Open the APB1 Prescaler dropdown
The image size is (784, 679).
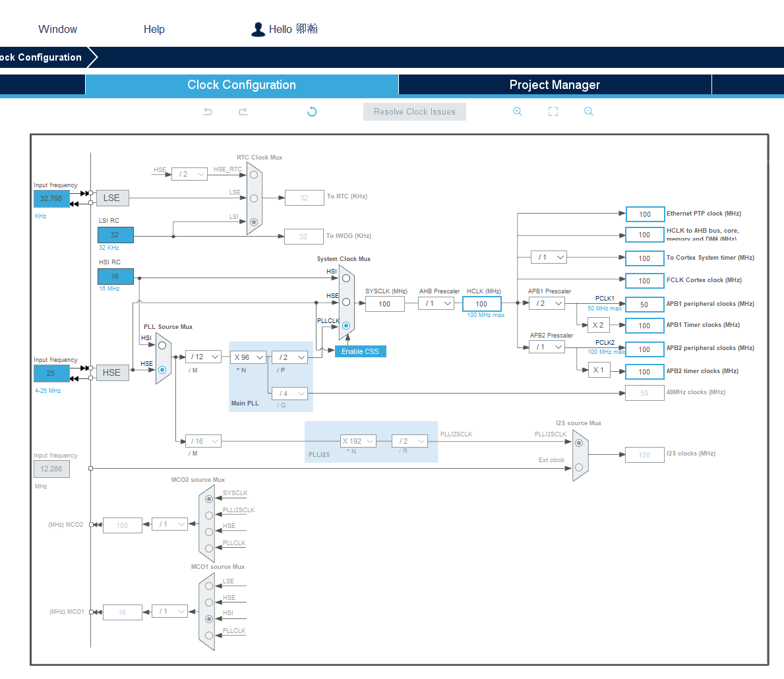[x=547, y=303]
